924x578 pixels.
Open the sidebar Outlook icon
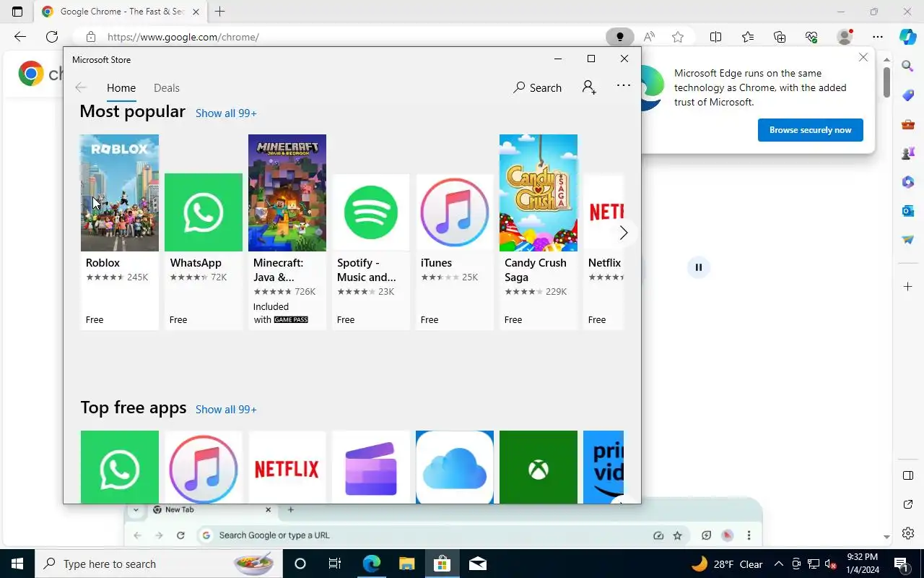[908, 211]
